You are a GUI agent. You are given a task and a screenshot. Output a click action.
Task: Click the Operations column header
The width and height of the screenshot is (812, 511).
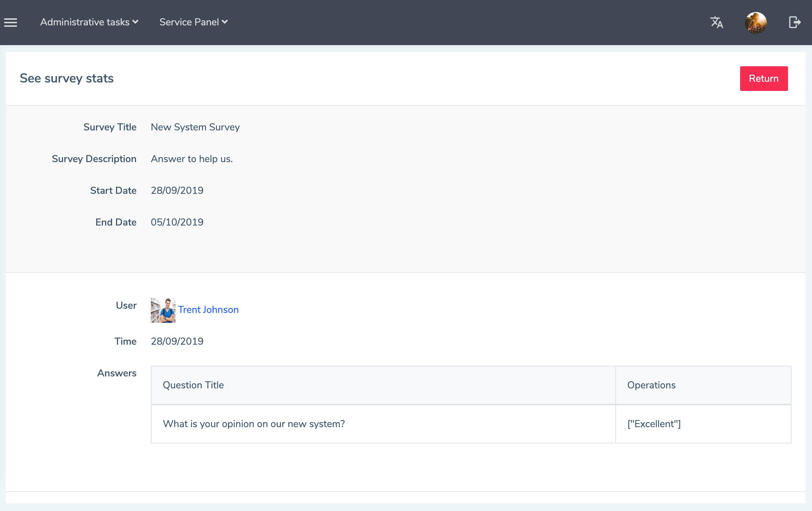coord(703,385)
